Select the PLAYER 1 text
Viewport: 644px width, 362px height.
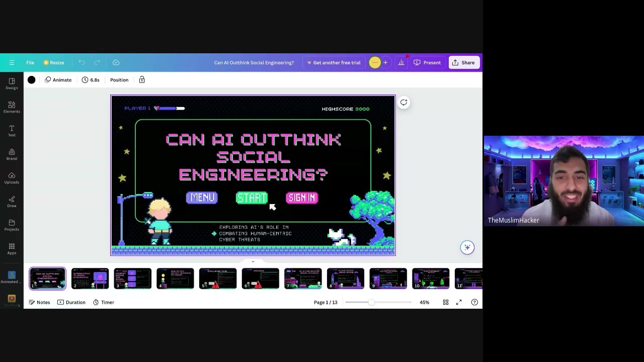[137, 108]
